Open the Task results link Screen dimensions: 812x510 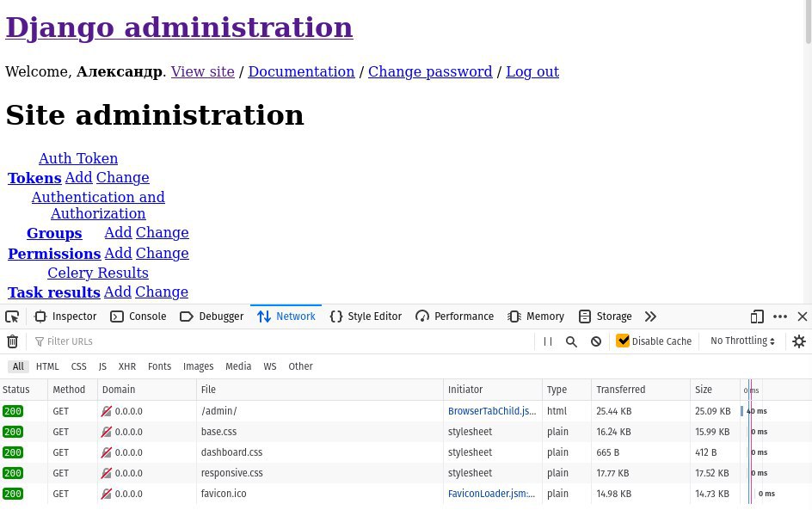tap(54, 292)
